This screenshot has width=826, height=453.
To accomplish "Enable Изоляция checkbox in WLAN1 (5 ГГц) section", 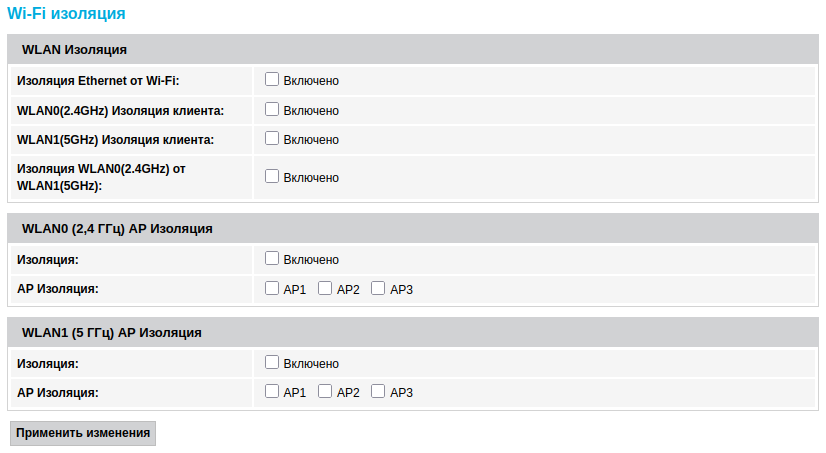I will (272, 363).
